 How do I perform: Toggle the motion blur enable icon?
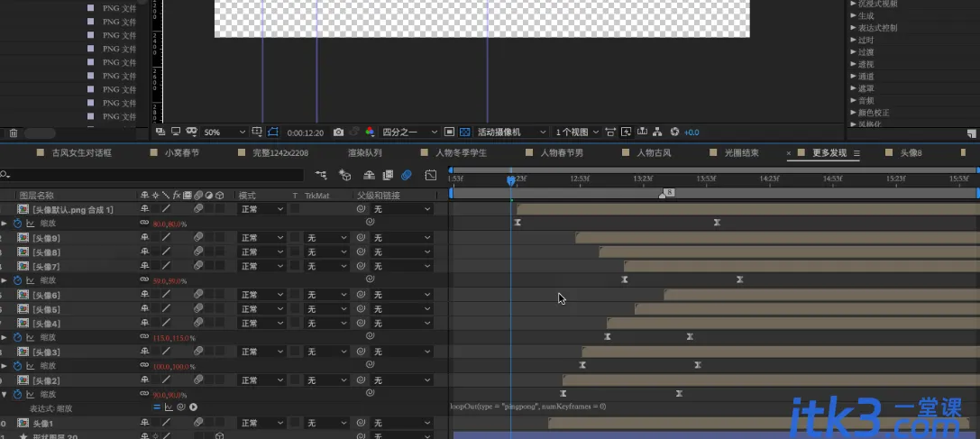(407, 175)
